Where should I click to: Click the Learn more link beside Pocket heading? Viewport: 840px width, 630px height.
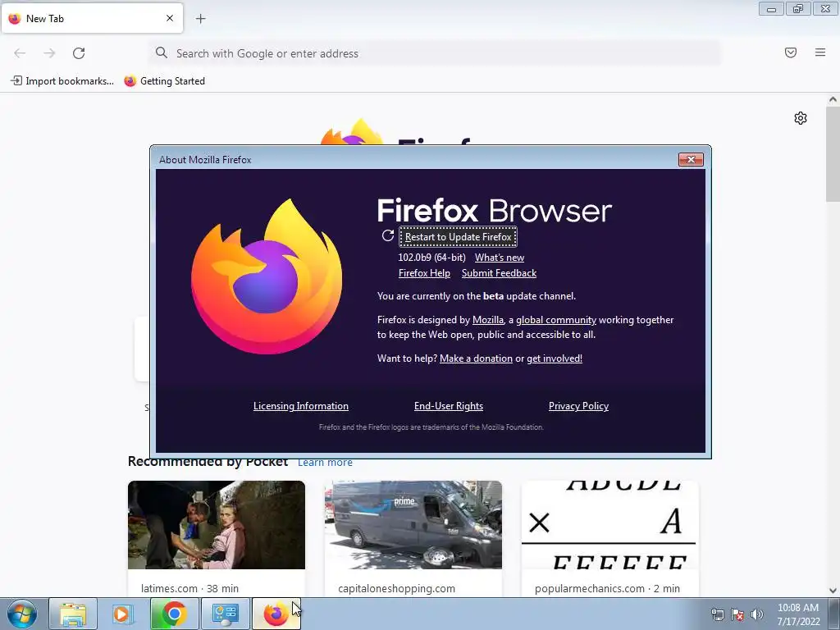coord(325,463)
